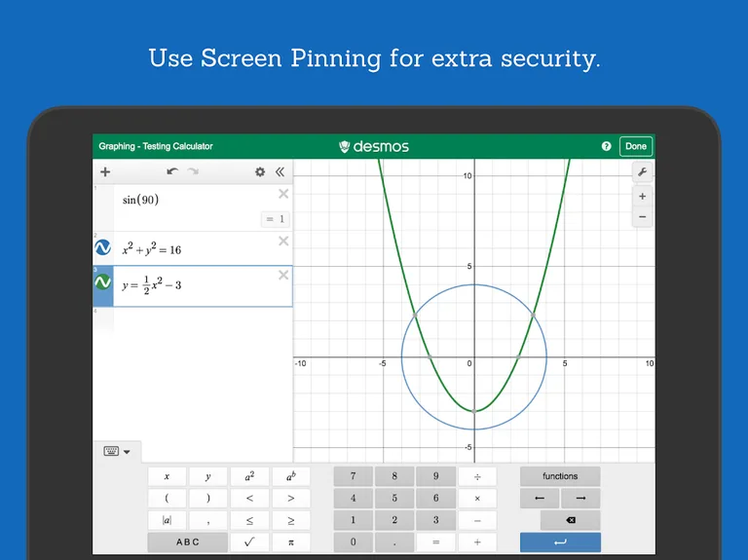Hide the circle graph via blue icon
Screen dimensions: 748x560
102,247
